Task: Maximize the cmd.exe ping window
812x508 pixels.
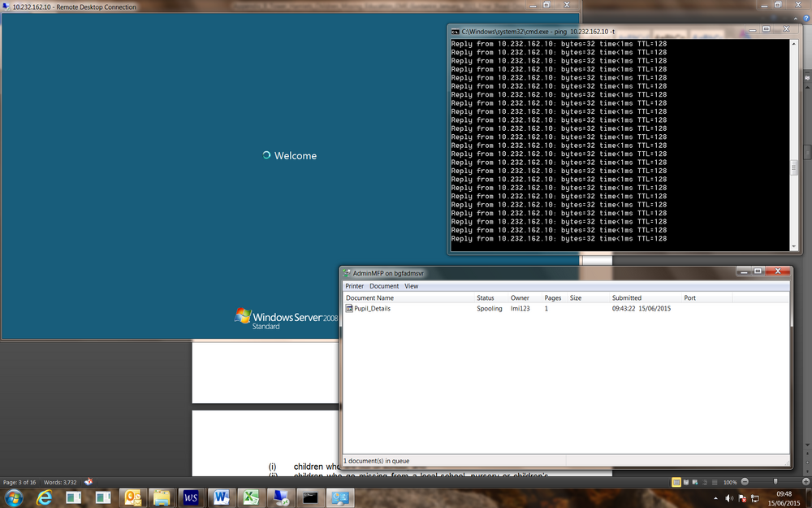Action: tap(767, 29)
